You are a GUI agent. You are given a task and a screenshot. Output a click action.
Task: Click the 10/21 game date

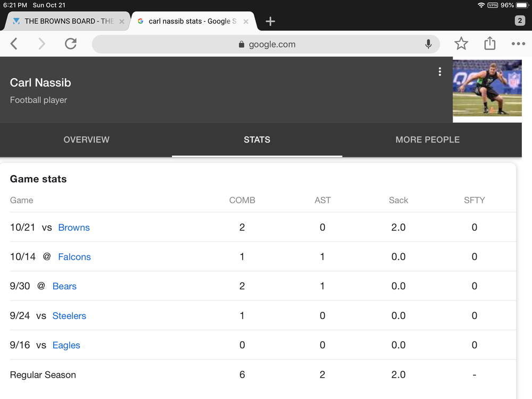click(x=22, y=227)
